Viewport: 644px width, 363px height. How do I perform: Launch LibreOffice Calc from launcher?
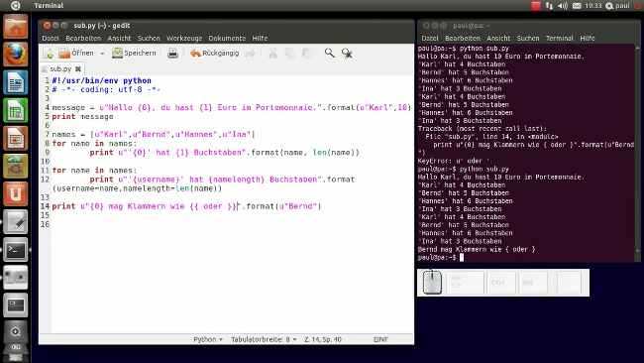pyautogui.click(x=16, y=110)
